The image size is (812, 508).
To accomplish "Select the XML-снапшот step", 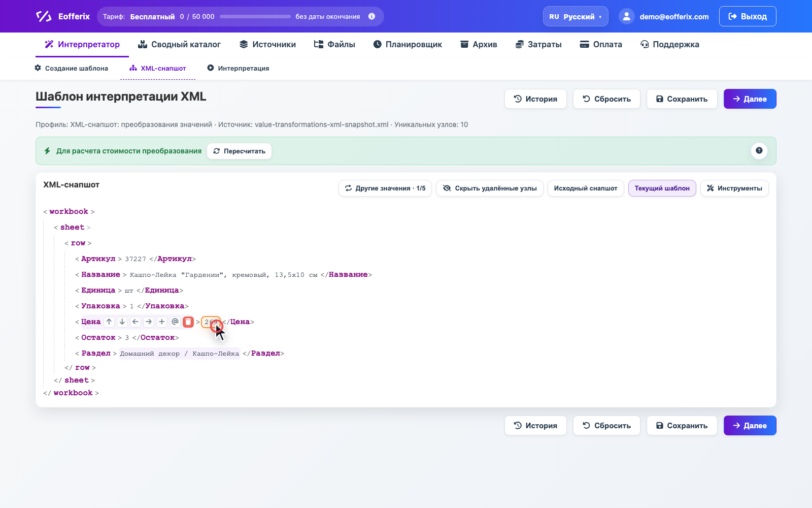I will (158, 68).
